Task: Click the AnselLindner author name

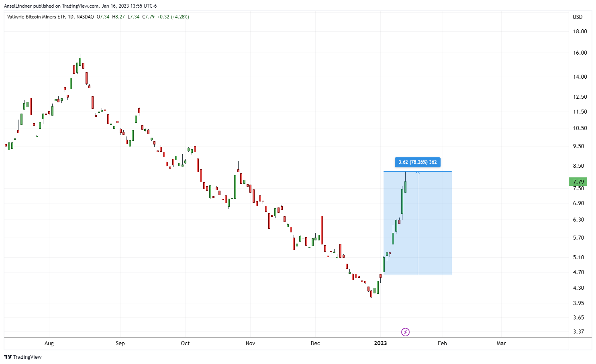Action: point(18,6)
